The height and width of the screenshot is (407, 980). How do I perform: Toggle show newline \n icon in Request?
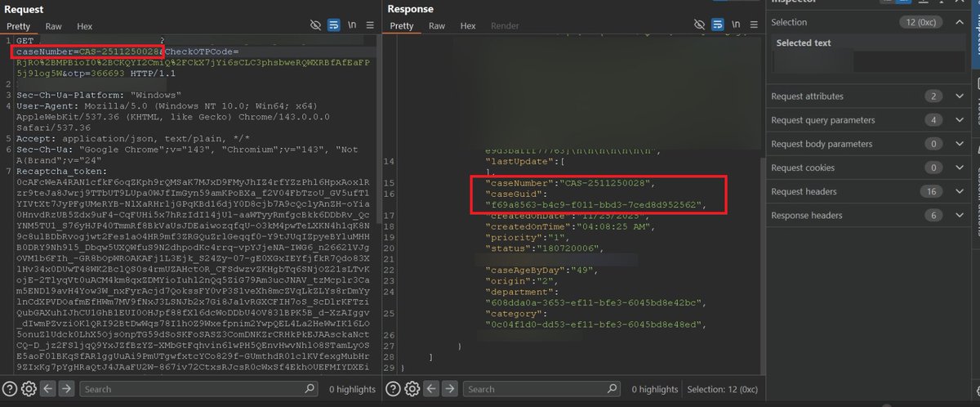click(x=353, y=26)
